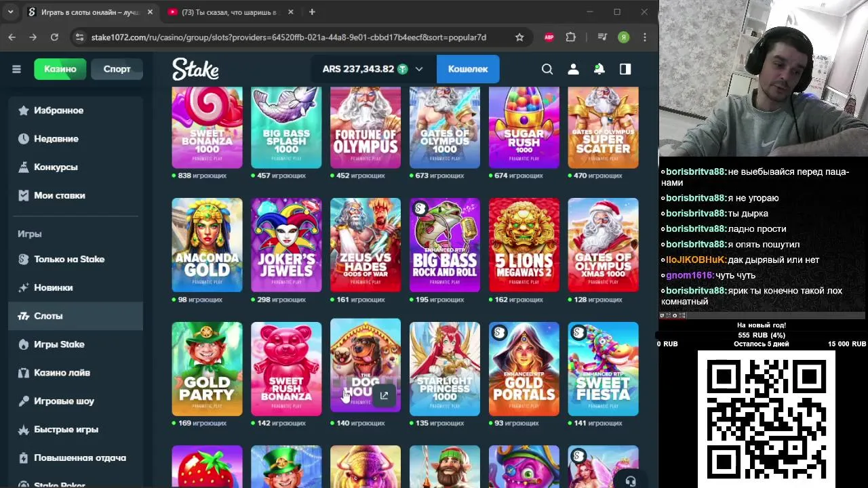Screen dimensions: 868x488
Task: Open the user profile icon
Action: 573,69
